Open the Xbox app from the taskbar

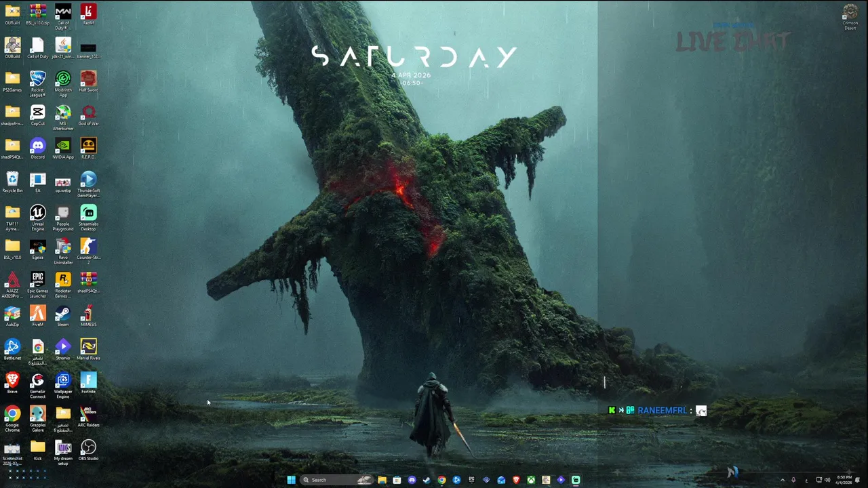531,480
